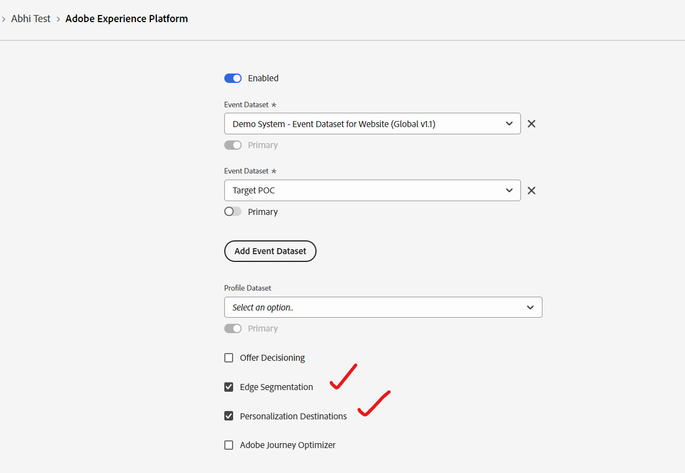The height and width of the screenshot is (473, 685).
Task: Click the Adobe Experience Platform breadcrumb
Action: pos(126,19)
